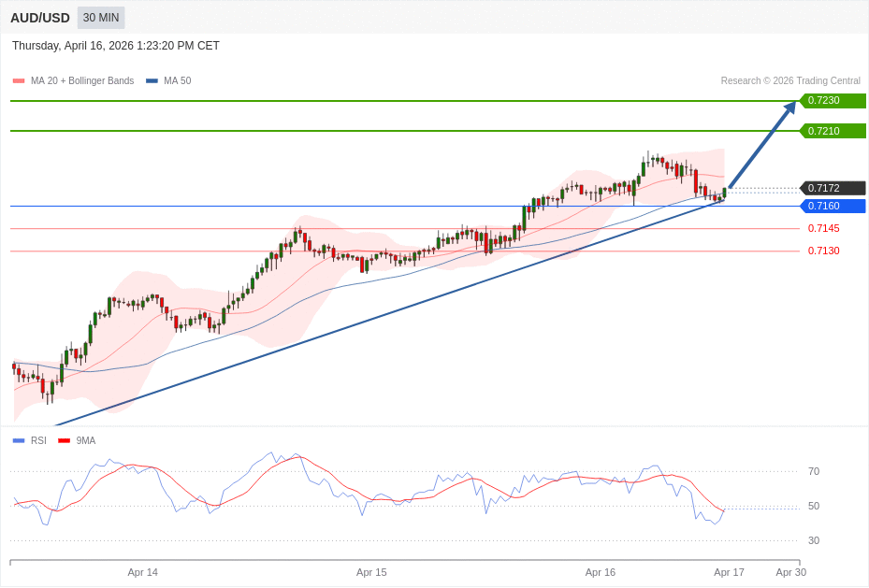869x588 pixels.
Task: Click the RSI 70 overbought level label
Action: (813, 471)
